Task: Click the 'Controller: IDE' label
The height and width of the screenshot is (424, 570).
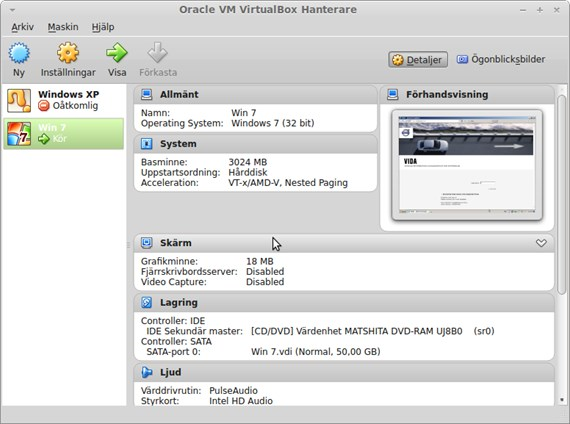Action: [173, 321]
